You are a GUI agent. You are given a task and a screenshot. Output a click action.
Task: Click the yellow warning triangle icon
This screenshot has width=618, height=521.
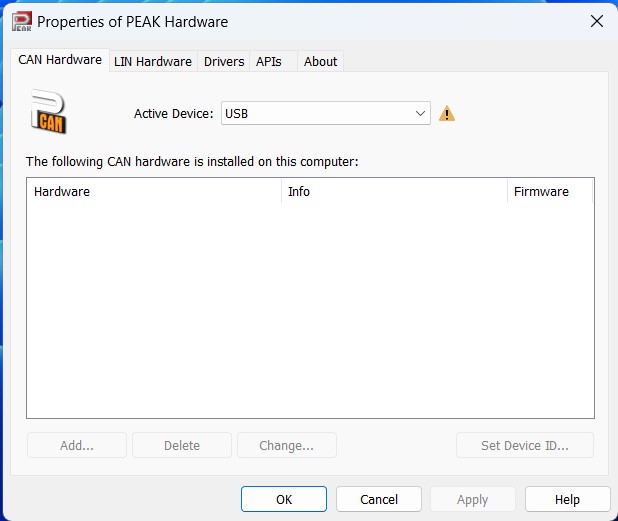pyautogui.click(x=447, y=114)
